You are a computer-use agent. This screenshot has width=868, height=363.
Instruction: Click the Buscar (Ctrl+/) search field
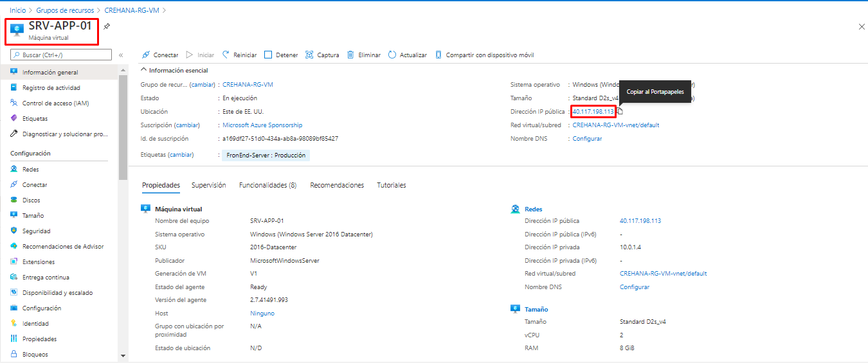pos(61,55)
